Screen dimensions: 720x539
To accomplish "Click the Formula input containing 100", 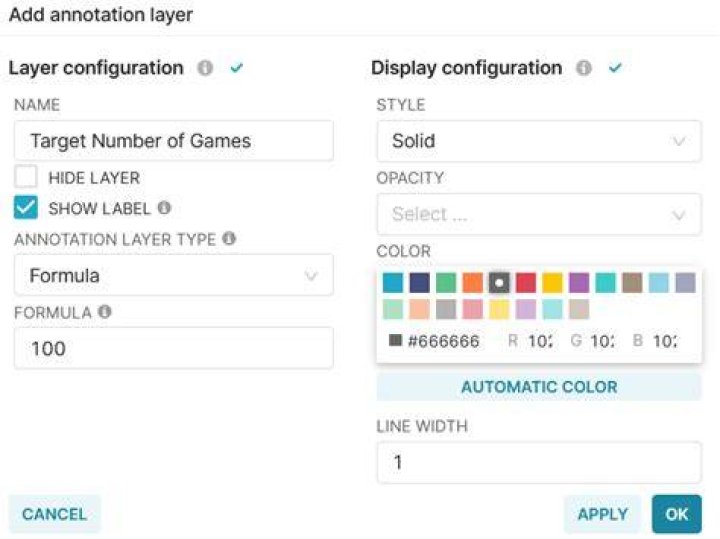I will tap(174, 348).
